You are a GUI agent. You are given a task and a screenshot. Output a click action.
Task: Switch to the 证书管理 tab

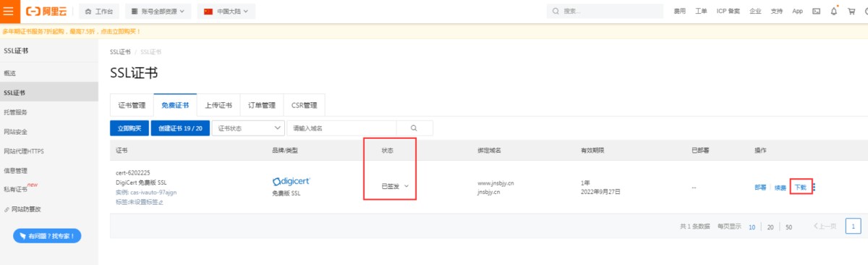click(132, 105)
